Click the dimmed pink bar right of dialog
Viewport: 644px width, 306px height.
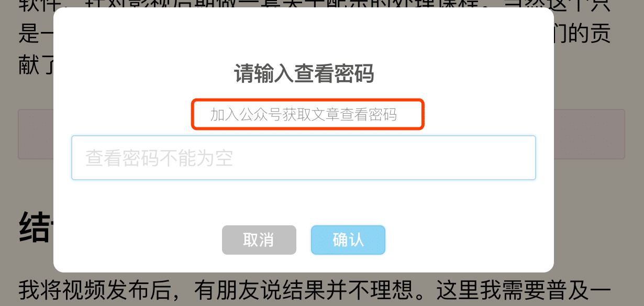[x=590, y=134]
